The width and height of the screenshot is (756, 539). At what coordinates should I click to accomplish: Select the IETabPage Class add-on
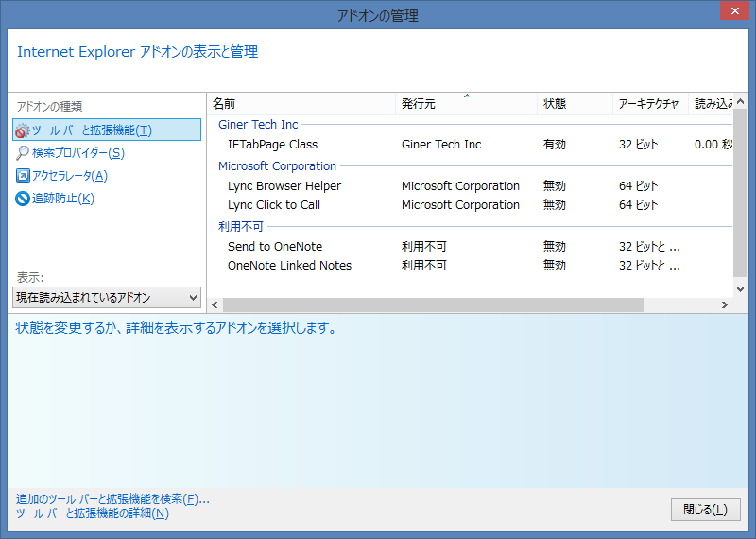tap(272, 145)
